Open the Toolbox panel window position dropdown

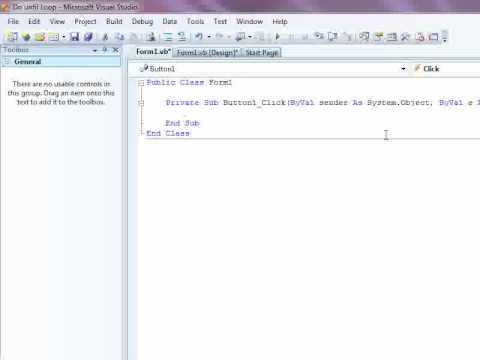(95, 50)
